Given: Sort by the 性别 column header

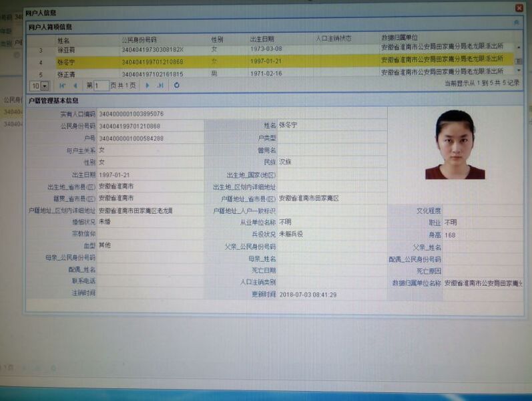Looking at the screenshot, I should tap(217, 39).
